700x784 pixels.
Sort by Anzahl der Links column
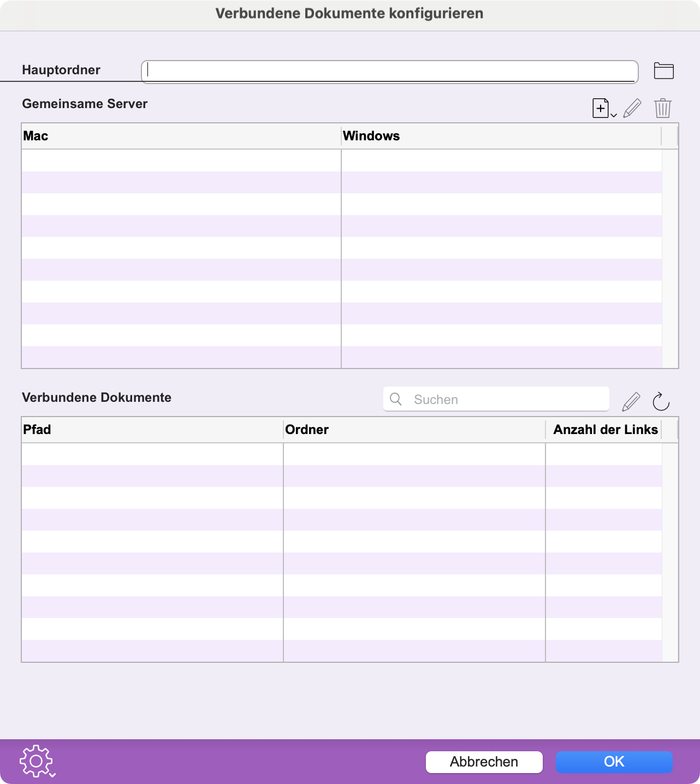pos(603,430)
